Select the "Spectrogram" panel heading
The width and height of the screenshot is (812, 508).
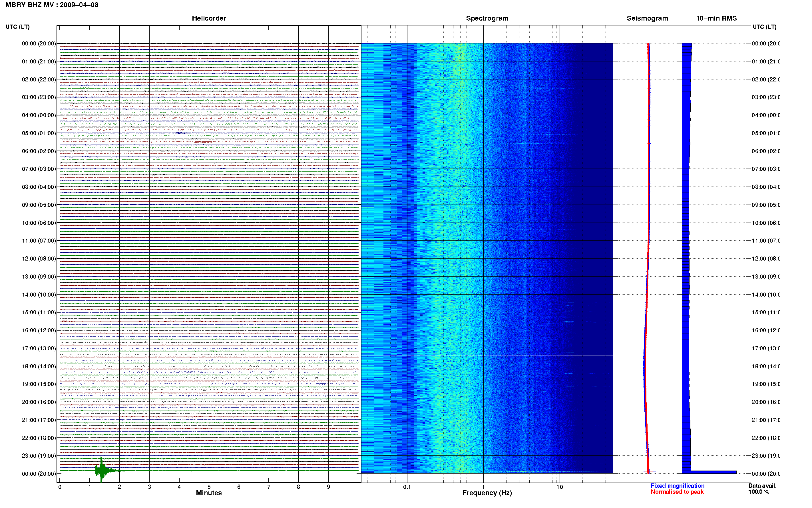487,19
